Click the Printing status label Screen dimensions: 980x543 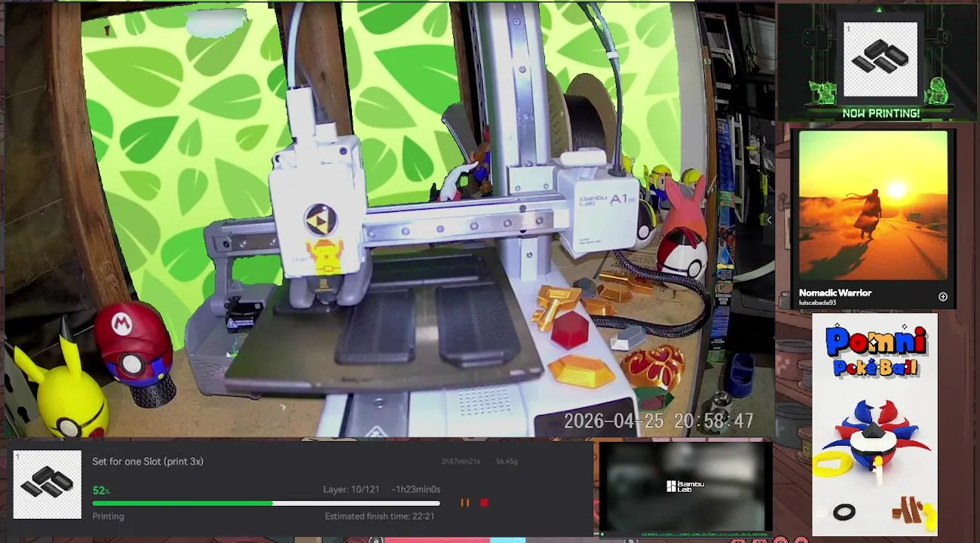tap(108, 517)
